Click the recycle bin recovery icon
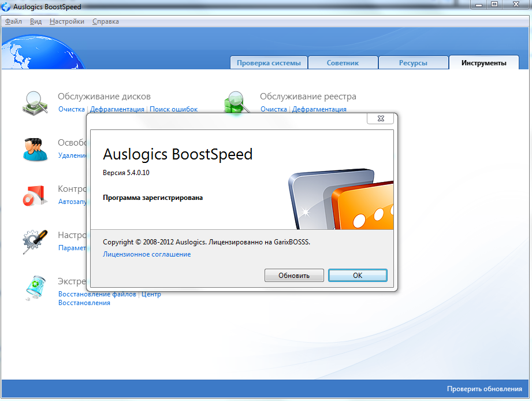The height and width of the screenshot is (401, 532). pyautogui.click(x=35, y=288)
